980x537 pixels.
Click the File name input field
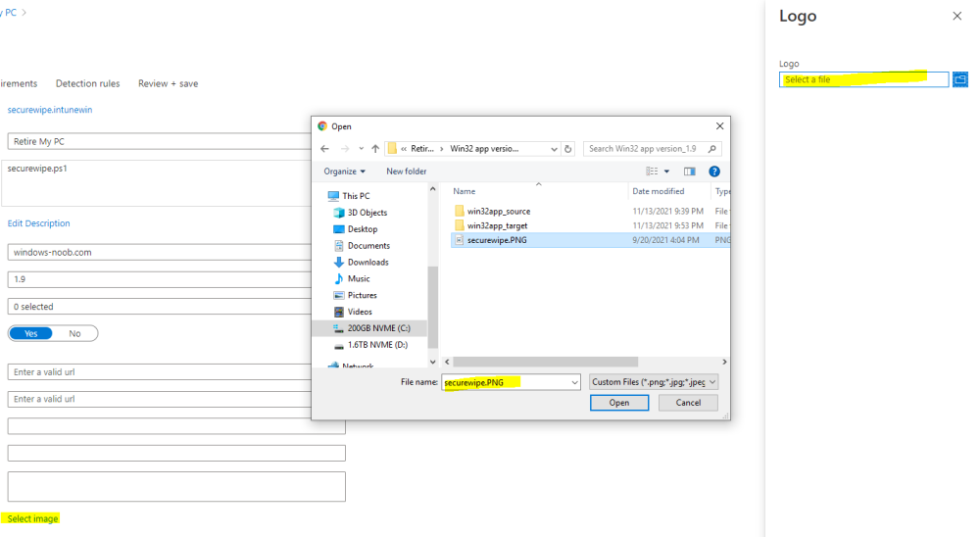(x=505, y=382)
